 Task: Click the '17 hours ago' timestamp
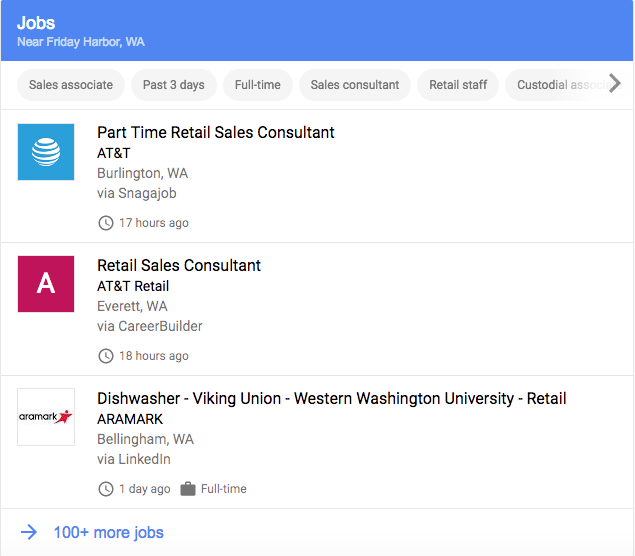pos(154,223)
